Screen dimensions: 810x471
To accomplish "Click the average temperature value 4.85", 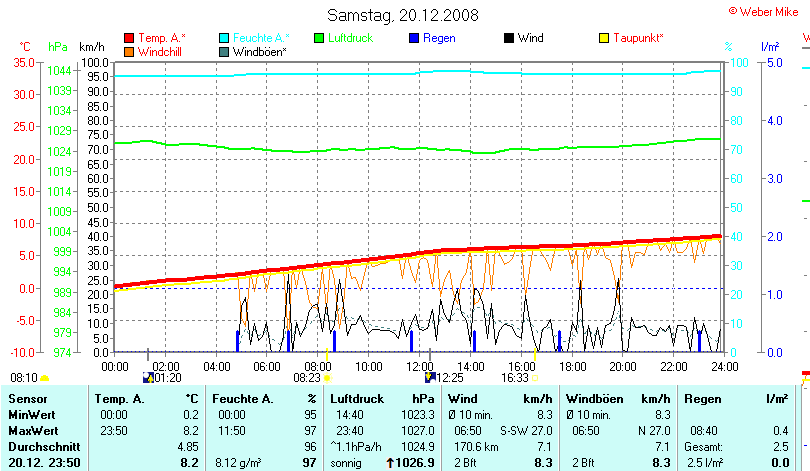I will point(188,447).
